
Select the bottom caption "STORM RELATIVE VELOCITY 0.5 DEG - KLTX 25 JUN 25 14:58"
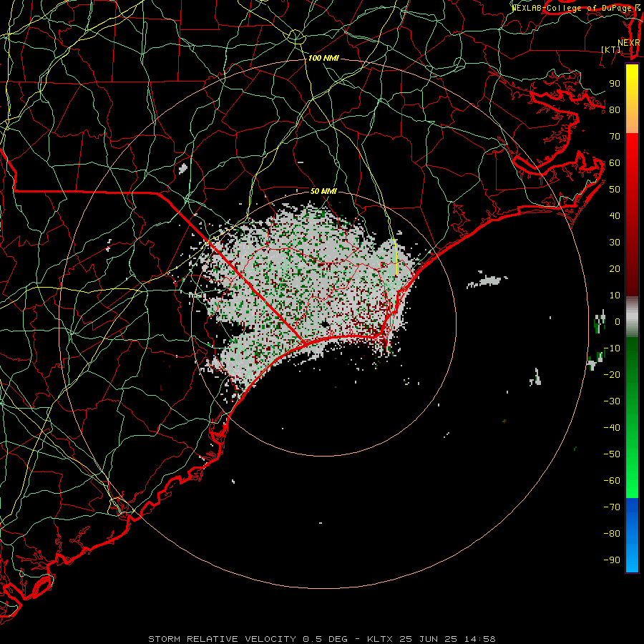(321, 639)
